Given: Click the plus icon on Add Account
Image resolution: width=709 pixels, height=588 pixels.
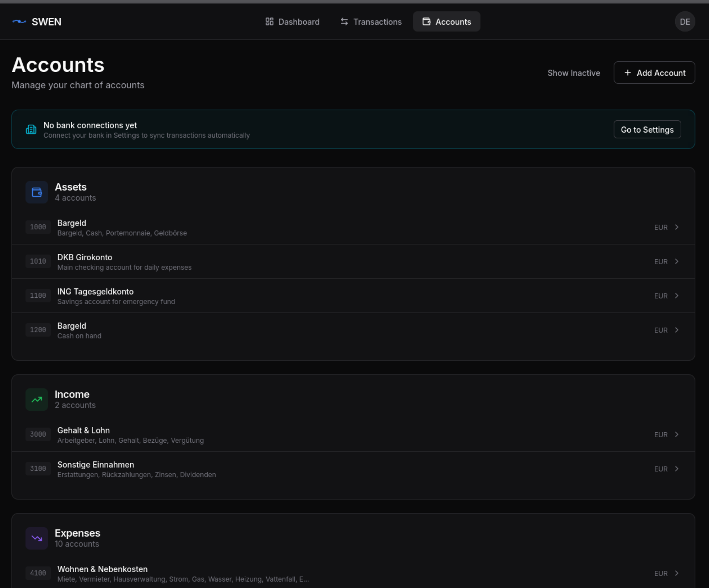Looking at the screenshot, I should [628, 72].
